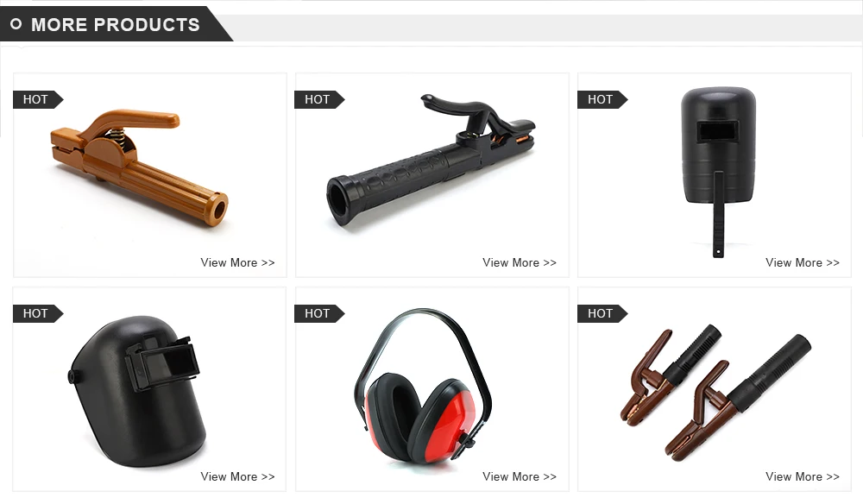The width and height of the screenshot is (863, 504).
Task: Click HOT badge on orange electrode holder
Action: click(38, 99)
